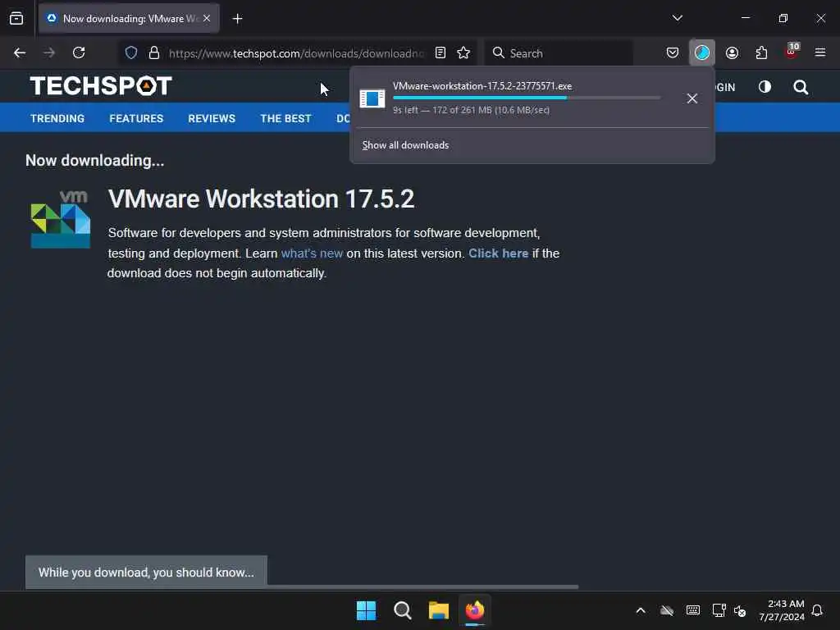Screen dimensions: 840x630
Task: Open Firefox View tab list icon
Action: (16, 18)
